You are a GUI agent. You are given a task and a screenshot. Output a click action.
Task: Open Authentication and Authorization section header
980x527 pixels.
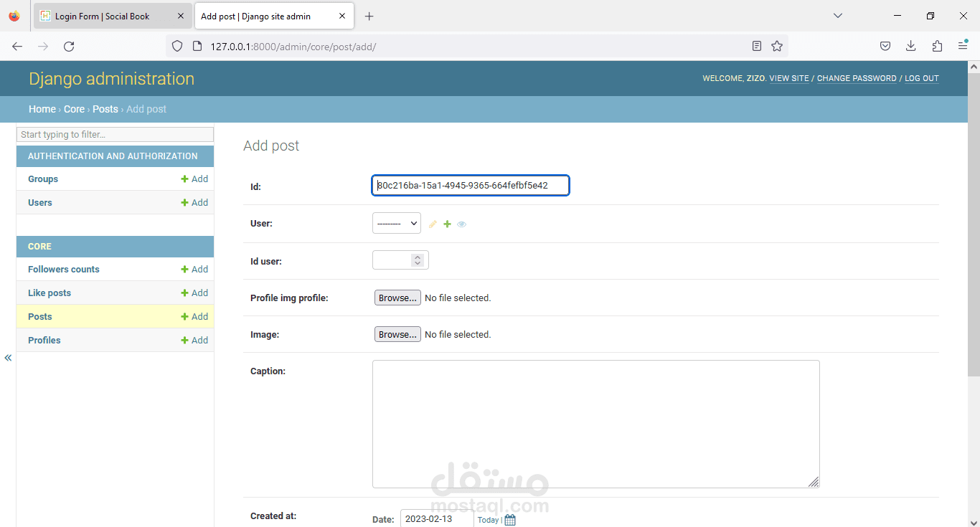point(113,156)
